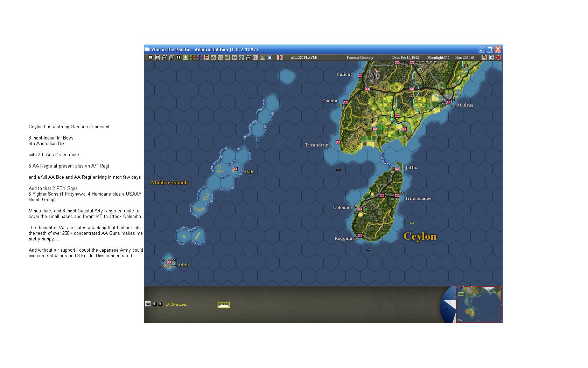Image resolution: width=588 pixels, height=368 pixels.
Task: Click the green and red flag icon
Action: coord(484,57)
